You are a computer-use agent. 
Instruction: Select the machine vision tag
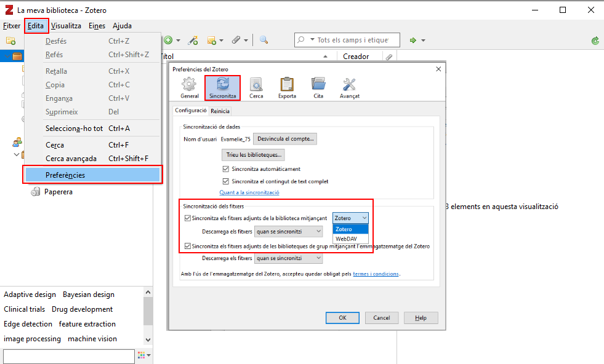(x=92, y=339)
